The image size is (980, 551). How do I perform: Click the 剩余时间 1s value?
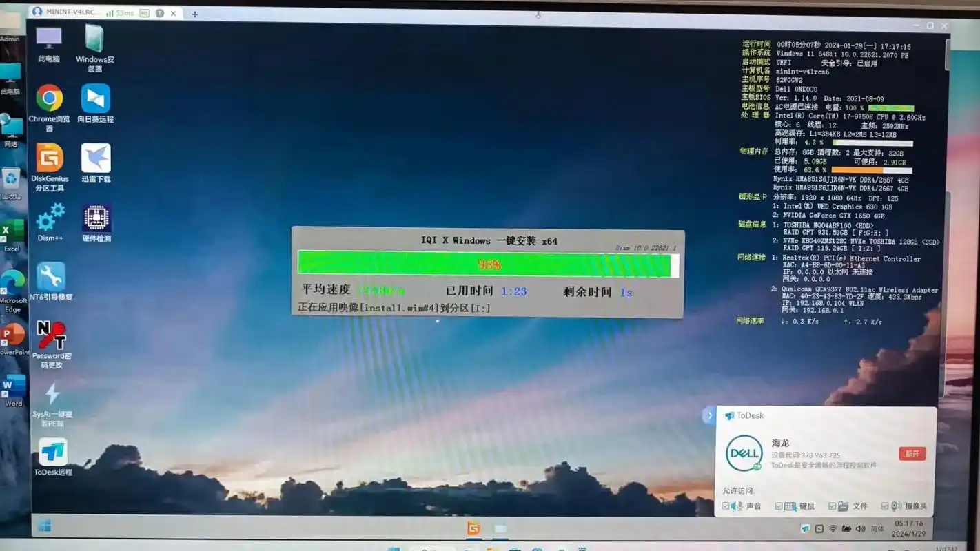[x=626, y=293]
